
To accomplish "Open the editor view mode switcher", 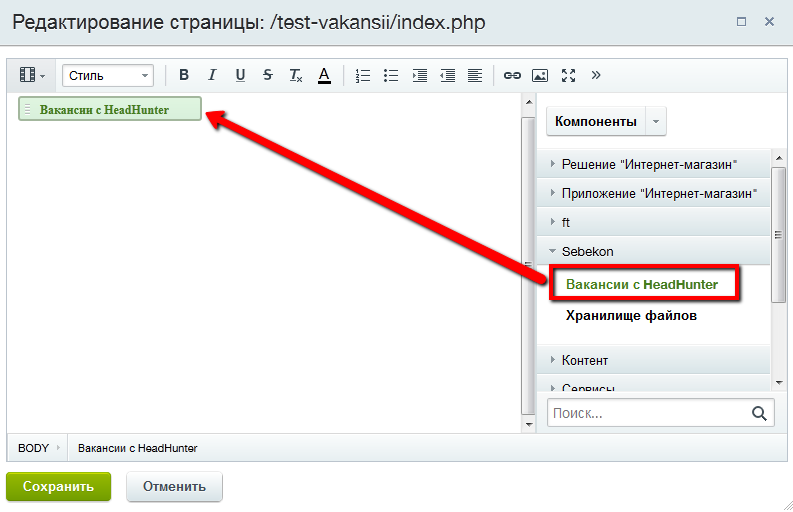I will 32,75.
